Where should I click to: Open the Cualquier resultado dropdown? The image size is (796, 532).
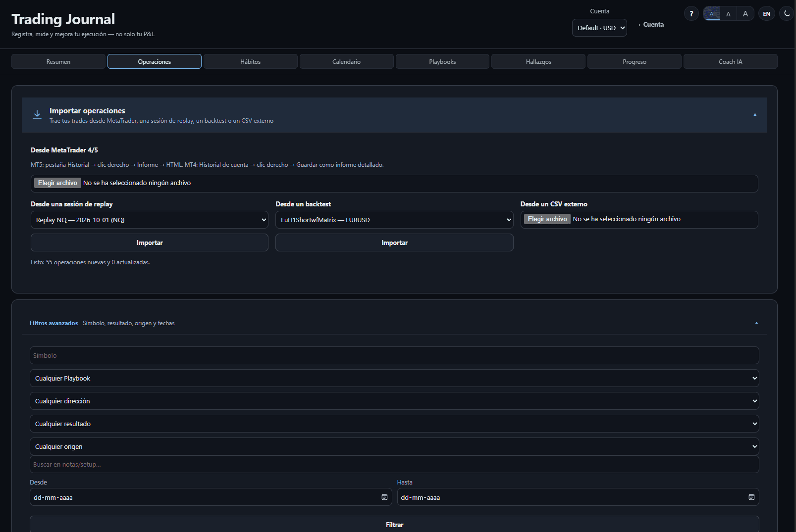394,424
